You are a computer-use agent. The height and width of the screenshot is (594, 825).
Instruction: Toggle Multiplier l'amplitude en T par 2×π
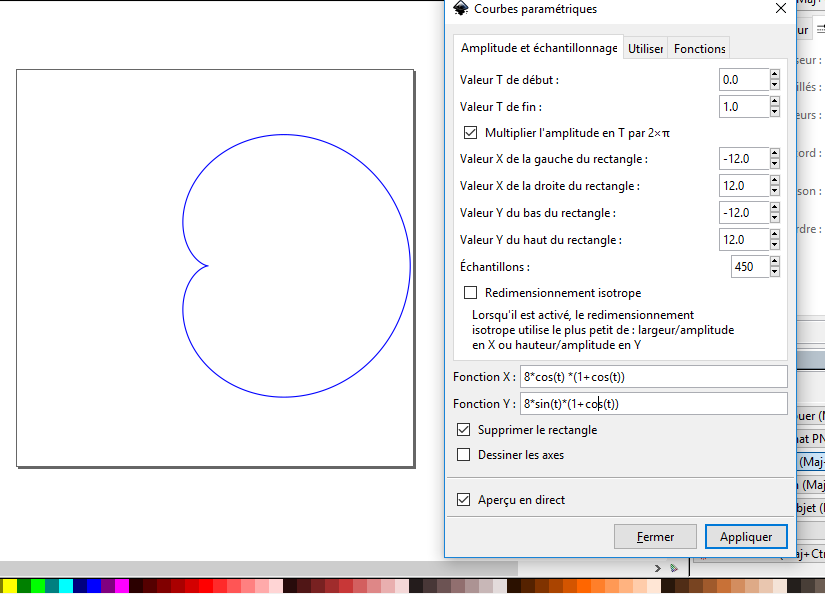tap(470, 133)
